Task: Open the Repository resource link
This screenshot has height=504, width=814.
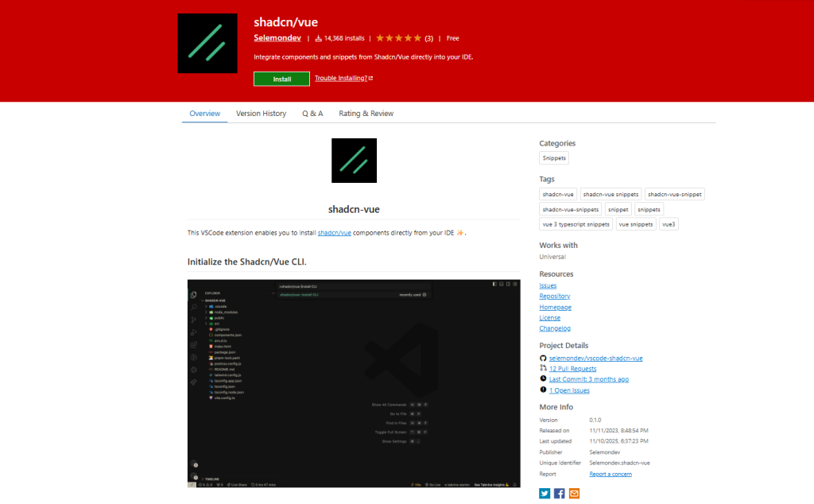Action: pyautogui.click(x=554, y=296)
